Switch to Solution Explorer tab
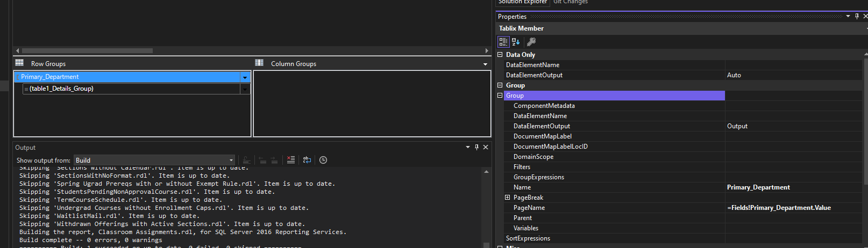 tap(522, 2)
